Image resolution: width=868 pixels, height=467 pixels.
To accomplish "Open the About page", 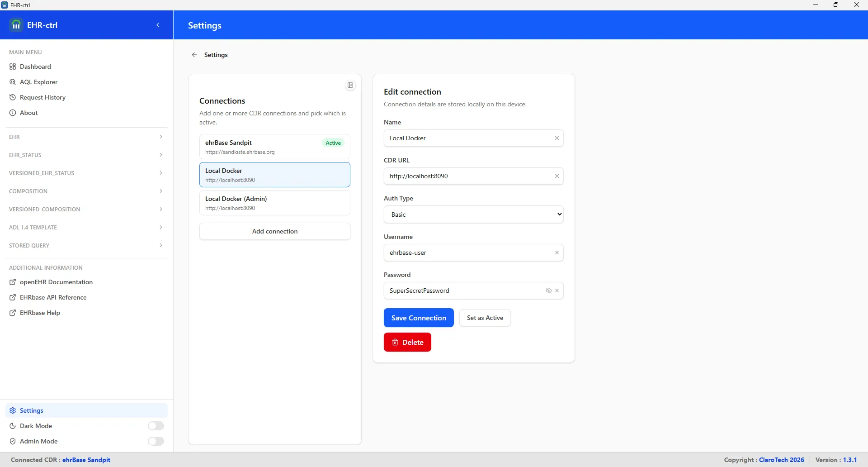I will click(86, 113).
